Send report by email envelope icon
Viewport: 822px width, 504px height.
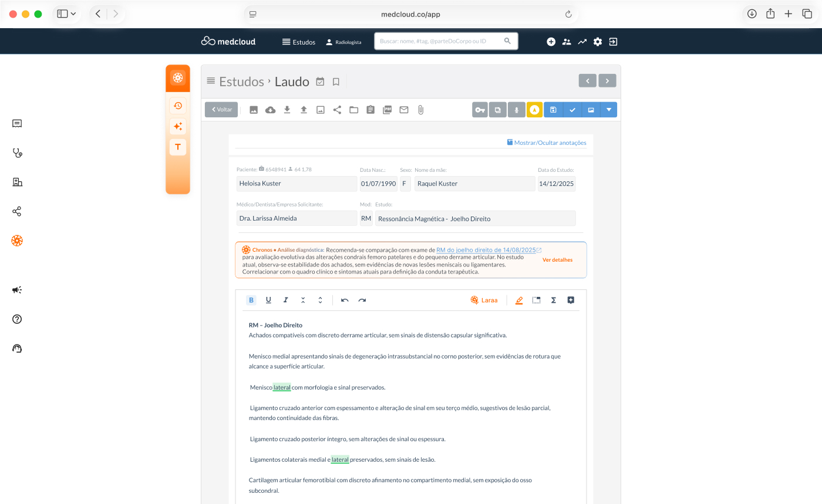(x=404, y=110)
